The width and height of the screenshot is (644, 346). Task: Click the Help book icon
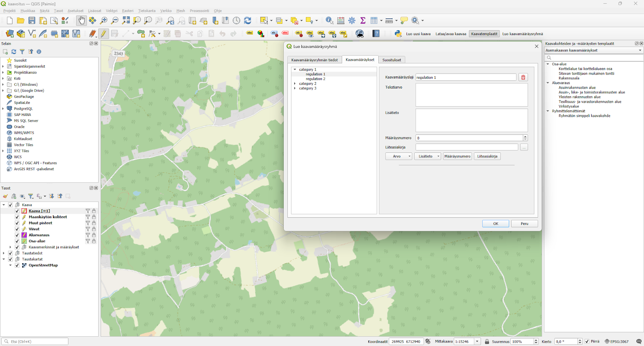point(376,34)
